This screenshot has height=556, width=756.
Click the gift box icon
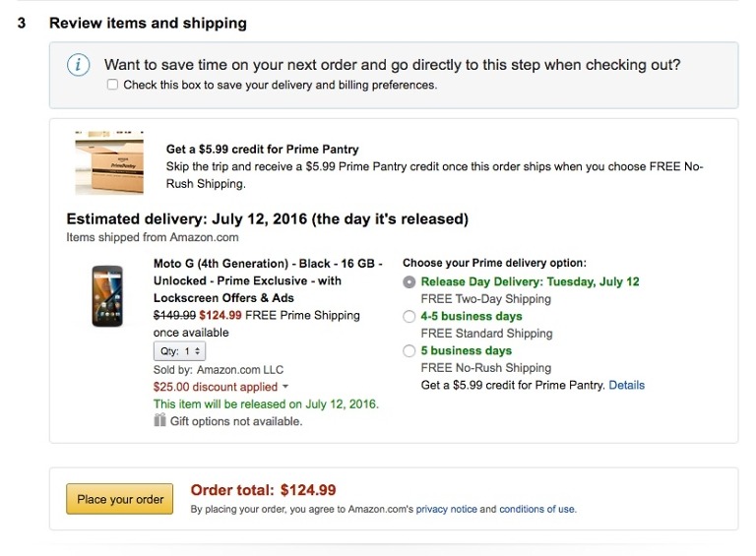[x=159, y=420]
